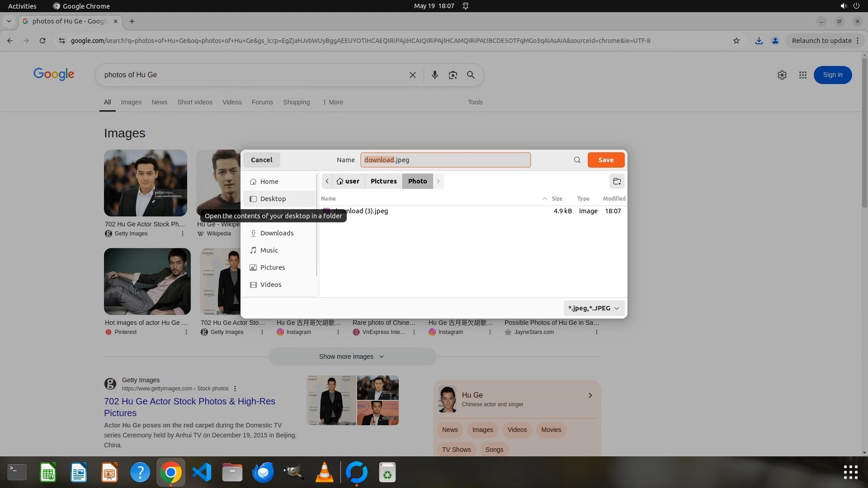Click the search icon in save dialog
Screen dimensions: 868x488
(x=577, y=160)
